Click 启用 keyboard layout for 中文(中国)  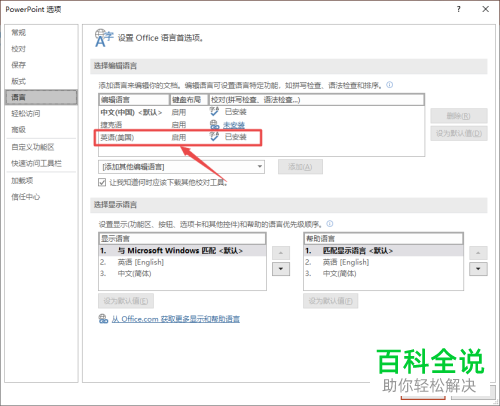[x=179, y=112]
